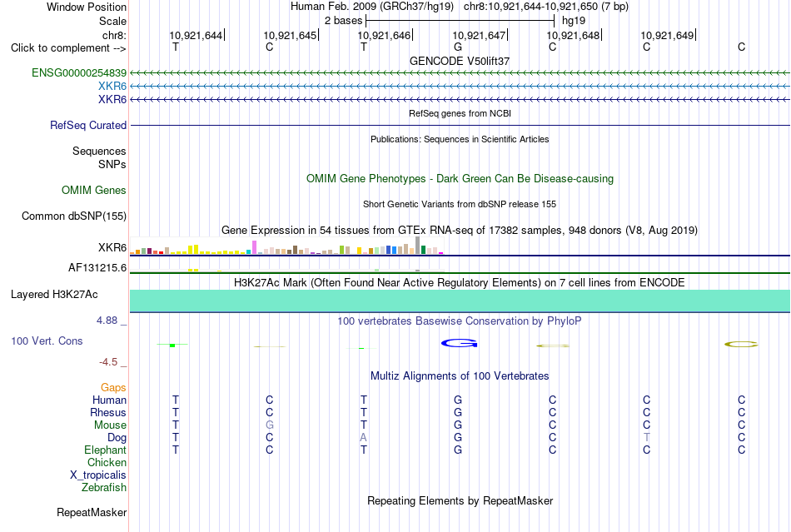Open the RefSeq Curated track label
Viewport: 791px width, 532px height.
tap(87, 125)
